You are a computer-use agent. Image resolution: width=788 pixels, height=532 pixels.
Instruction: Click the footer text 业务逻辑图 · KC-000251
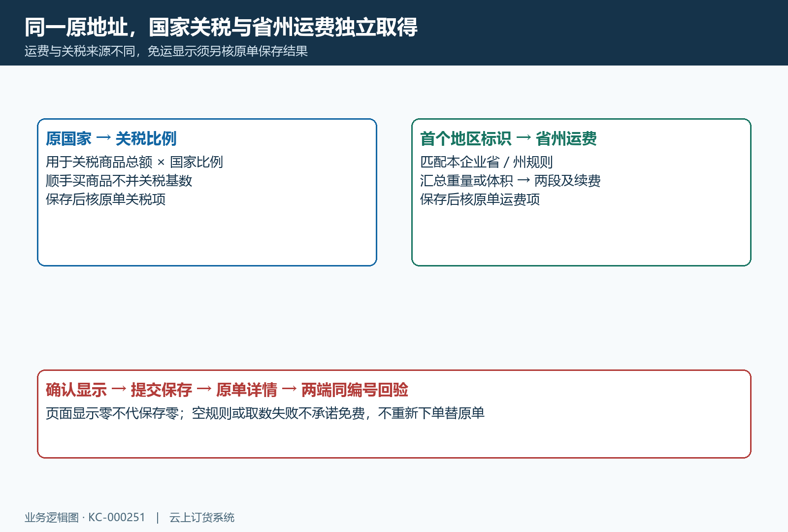(85, 517)
